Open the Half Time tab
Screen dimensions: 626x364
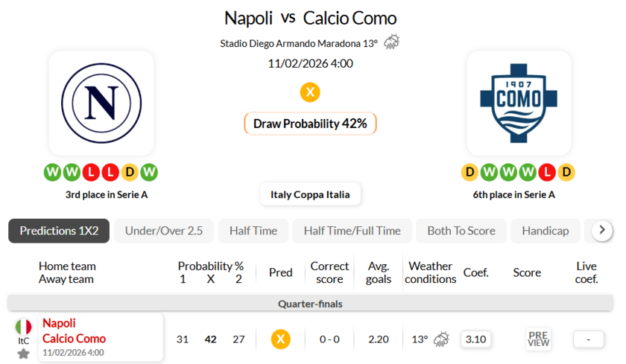point(253,231)
